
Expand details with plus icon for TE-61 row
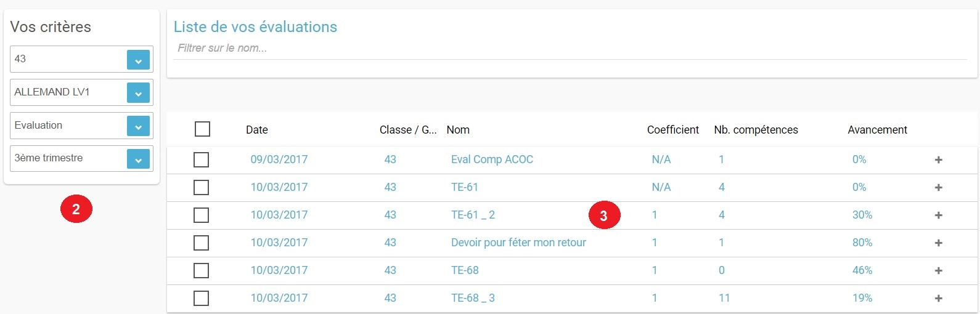tap(938, 188)
